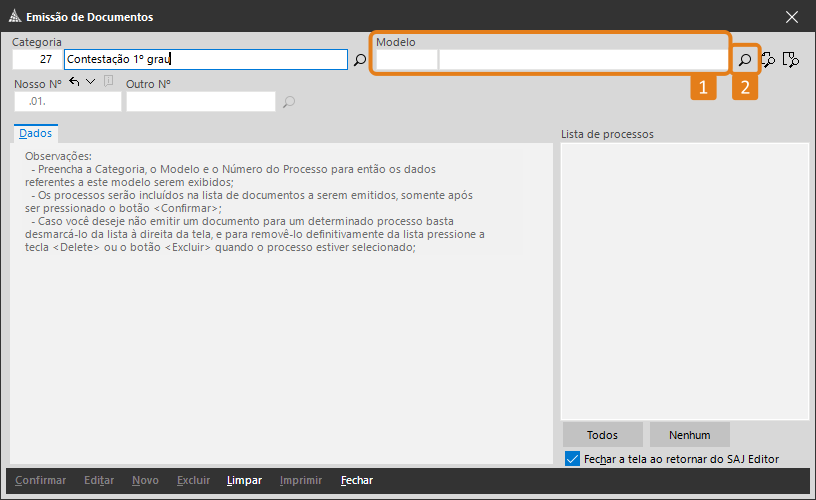Image resolution: width=816 pixels, height=500 pixels.
Task: Click the Categoria search magnifier icon
Action: click(360, 60)
